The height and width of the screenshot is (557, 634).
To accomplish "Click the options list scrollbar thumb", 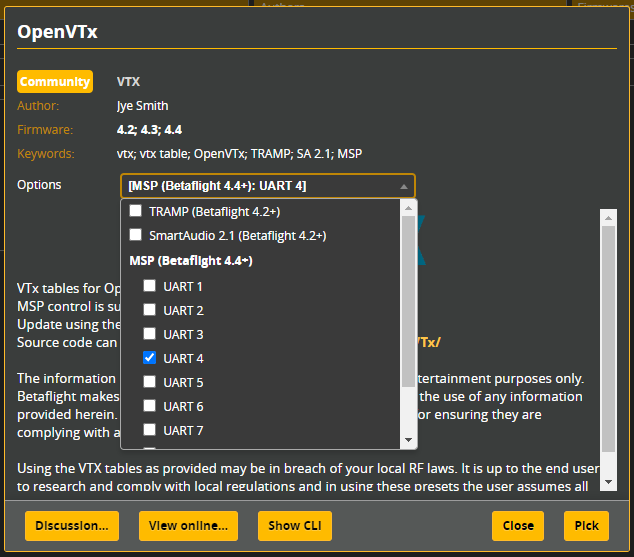I will [408, 301].
